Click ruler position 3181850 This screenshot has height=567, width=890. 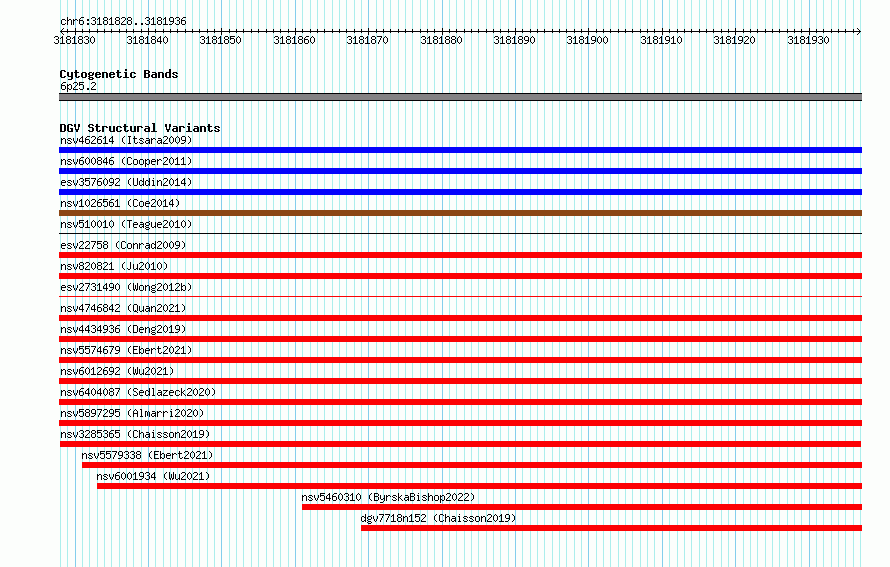(x=221, y=40)
